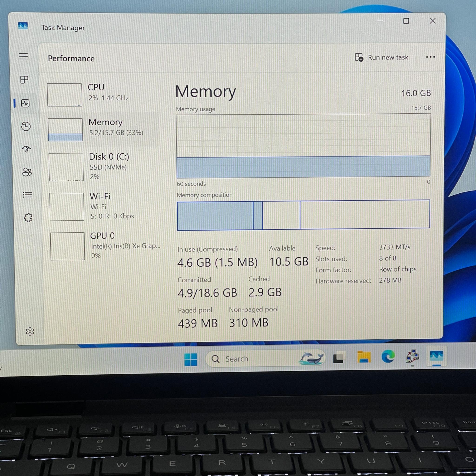Open the Services page puzzle icon
This screenshot has height=476, width=476.
(28, 218)
